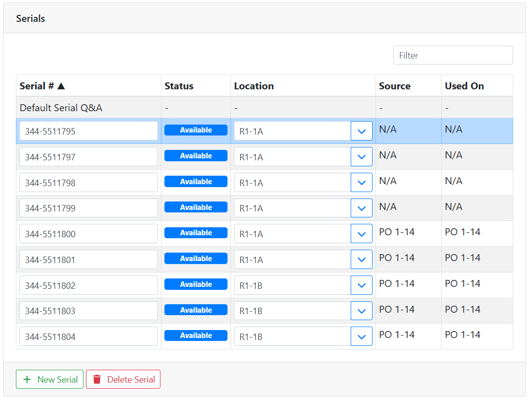Open location dropdown for serial 344-5511795

[x=361, y=131]
